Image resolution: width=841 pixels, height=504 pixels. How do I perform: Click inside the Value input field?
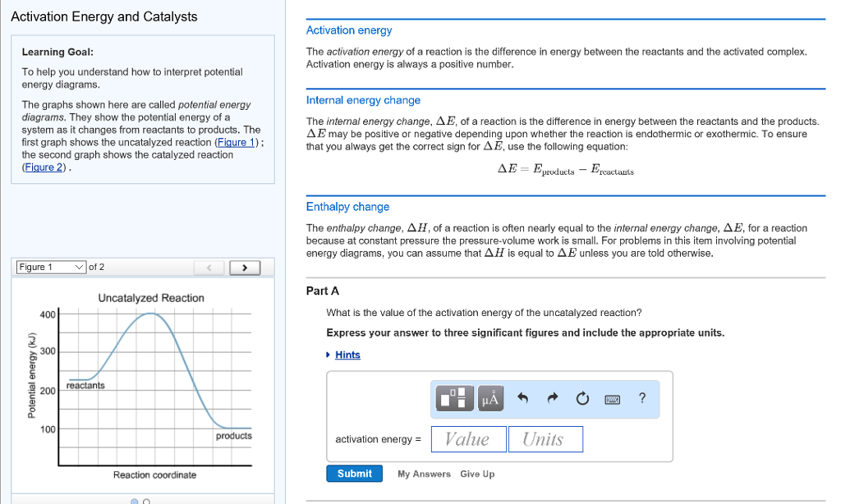click(x=468, y=439)
